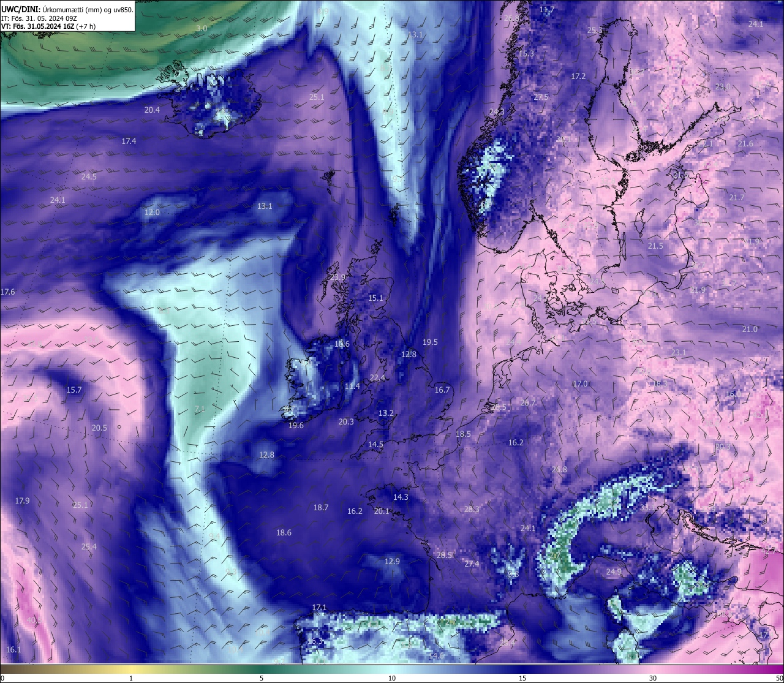The width and height of the screenshot is (784, 683).
Task: Click the 18.5 value label
Action: click(x=463, y=434)
